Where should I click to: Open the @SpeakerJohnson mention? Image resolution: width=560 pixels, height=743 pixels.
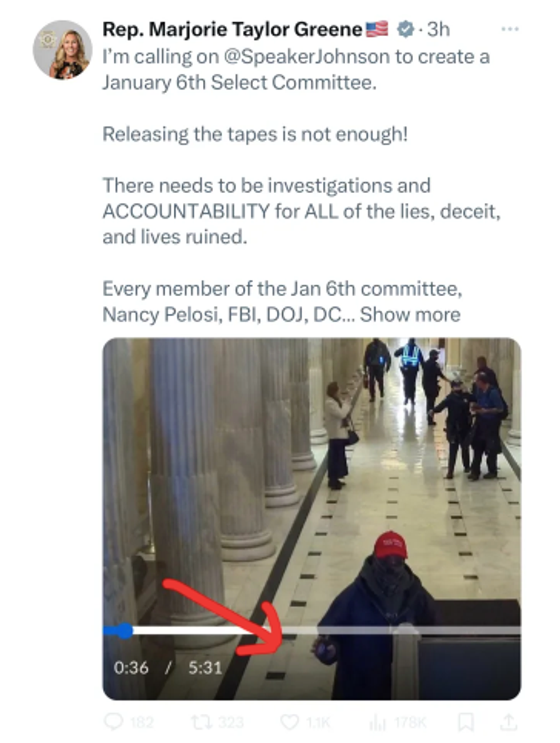(306, 57)
